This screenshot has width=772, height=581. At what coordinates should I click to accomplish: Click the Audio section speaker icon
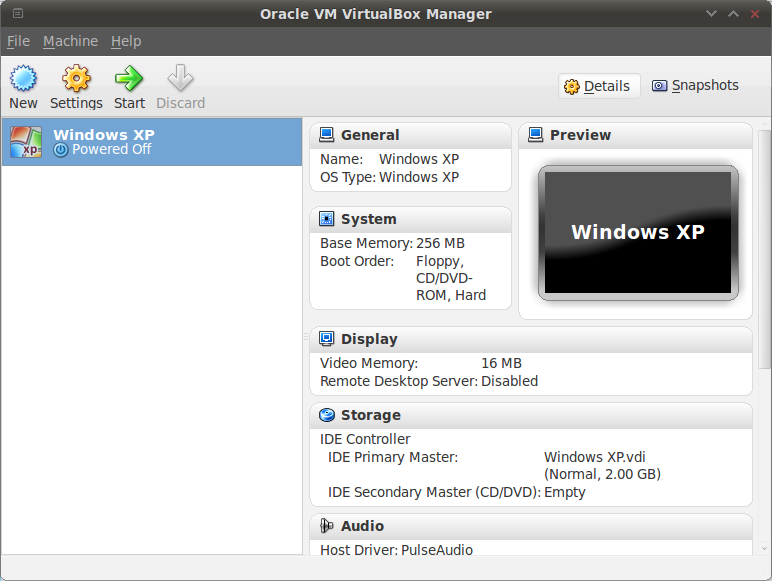pyautogui.click(x=326, y=526)
